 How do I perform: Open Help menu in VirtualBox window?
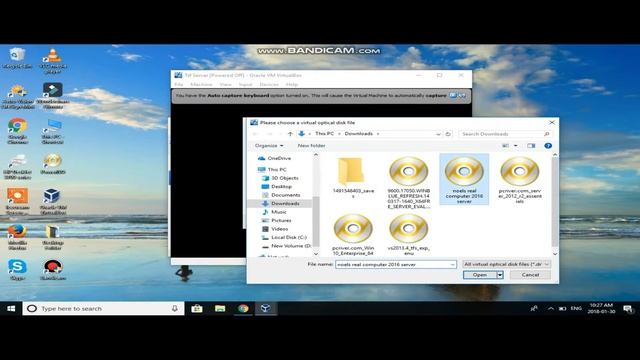pyautogui.click(x=291, y=84)
